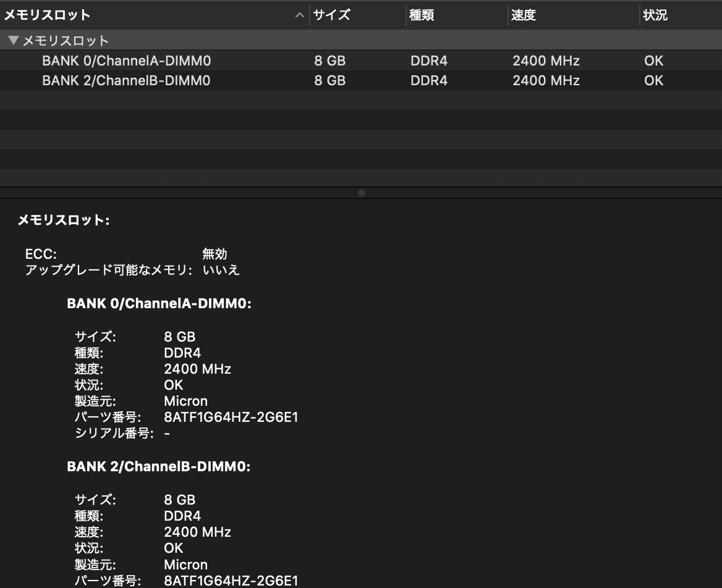Click the BANK 0/ChannelA-DIMM0 detail heading
Image resolution: width=722 pixels, height=588 pixels.
pyautogui.click(x=159, y=304)
